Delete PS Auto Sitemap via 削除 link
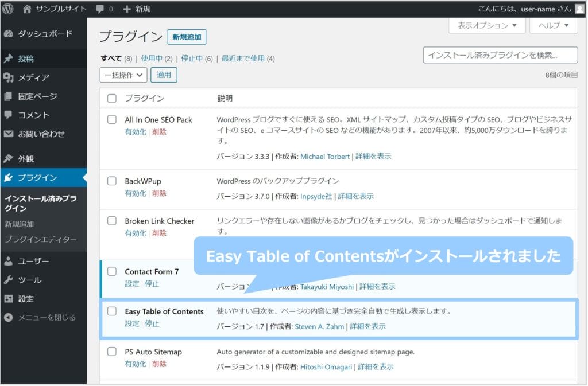 pos(159,364)
